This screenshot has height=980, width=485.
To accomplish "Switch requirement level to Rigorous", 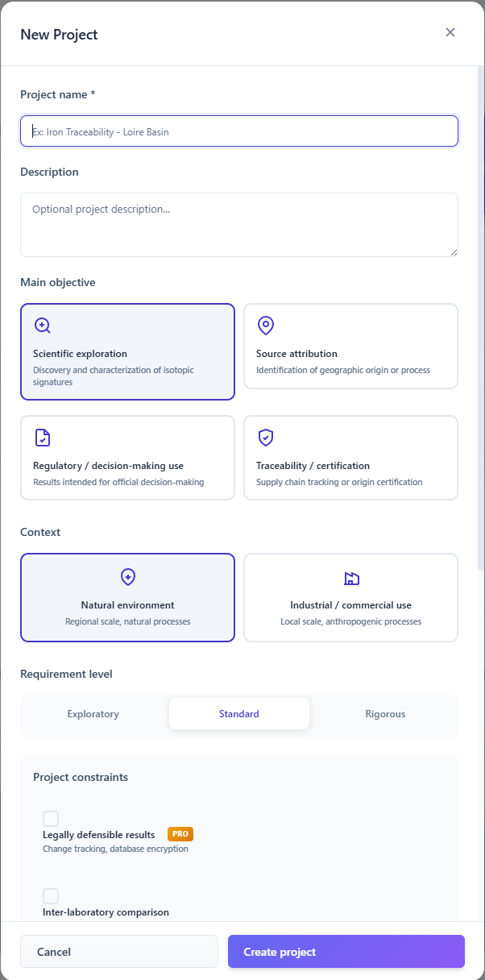I will 385,714.
